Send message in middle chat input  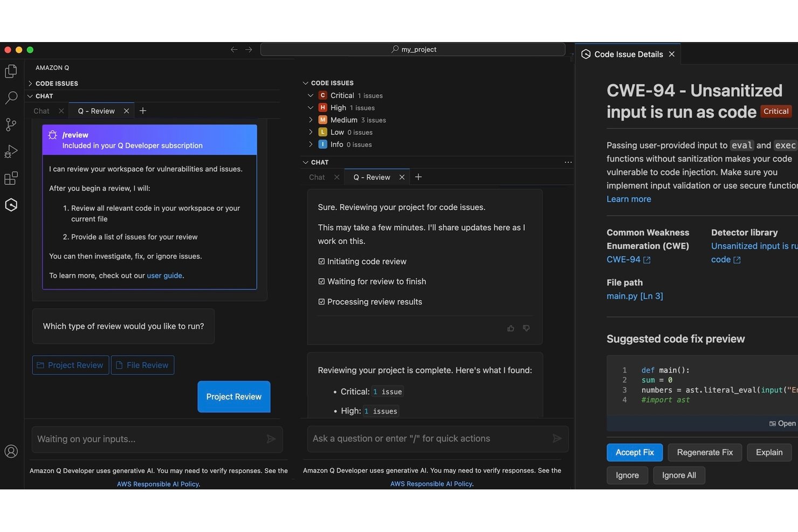point(557,439)
